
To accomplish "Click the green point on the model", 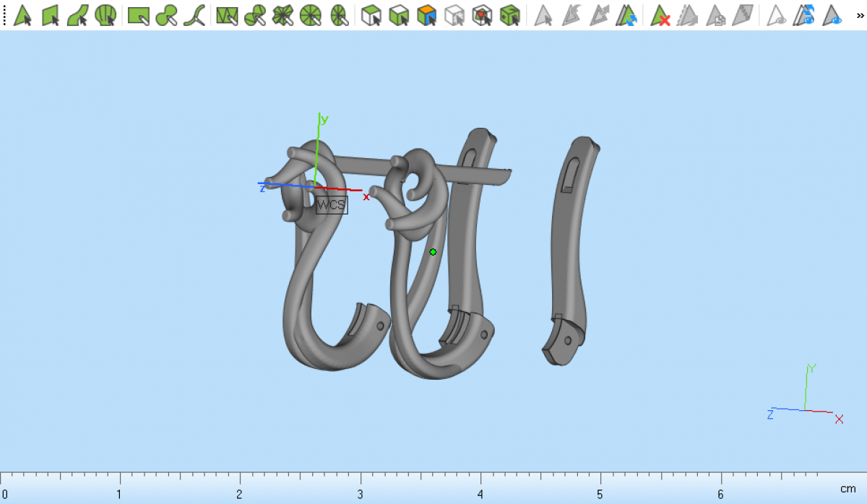I will click(433, 252).
